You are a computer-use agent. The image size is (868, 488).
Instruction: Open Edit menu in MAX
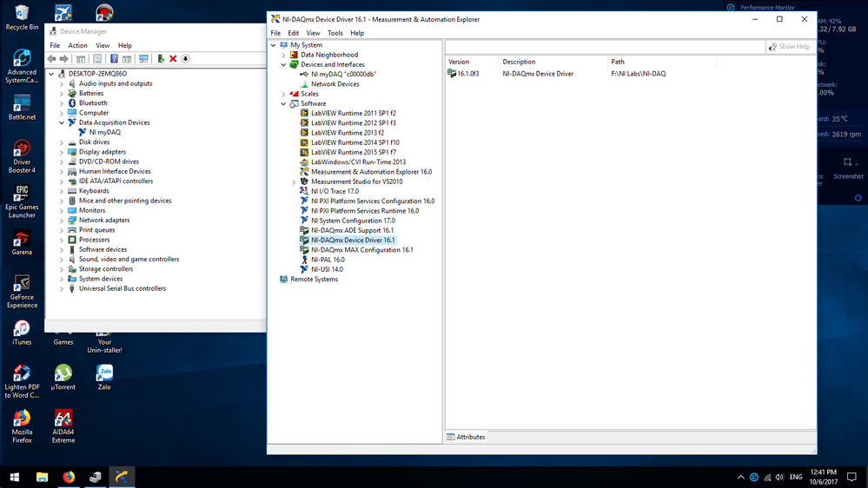tap(294, 33)
